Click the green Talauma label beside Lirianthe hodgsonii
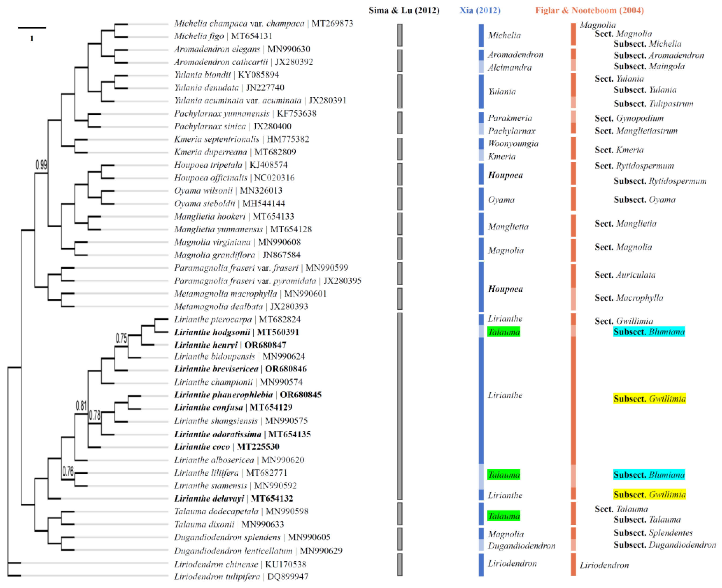Image resolution: width=722 pixels, height=588 pixels. click(x=503, y=332)
